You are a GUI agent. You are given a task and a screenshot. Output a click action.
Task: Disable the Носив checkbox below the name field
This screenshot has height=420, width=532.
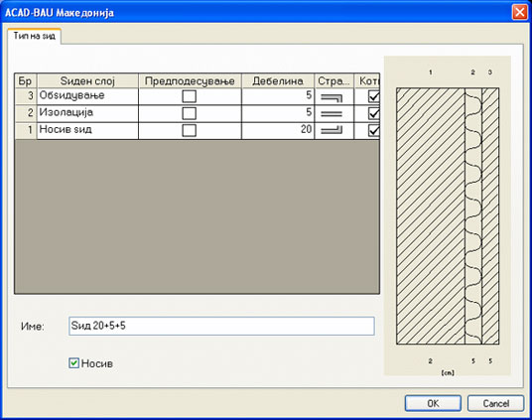point(74,363)
